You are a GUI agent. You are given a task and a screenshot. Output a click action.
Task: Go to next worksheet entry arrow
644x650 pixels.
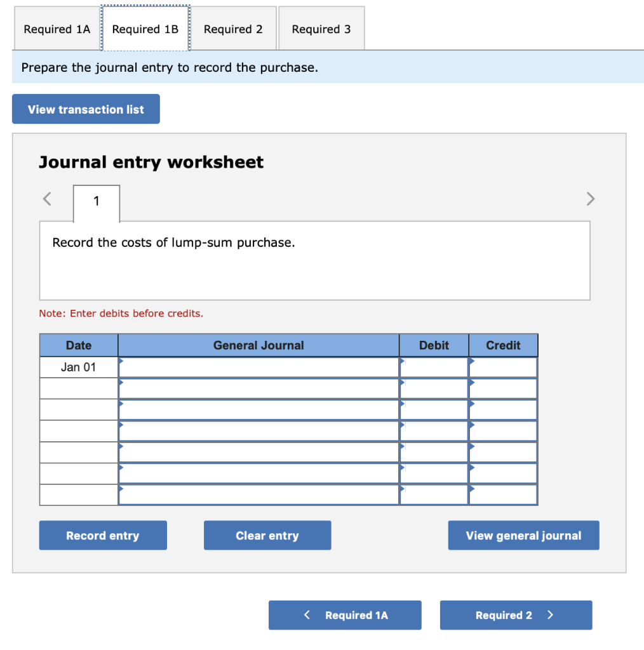point(591,199)
